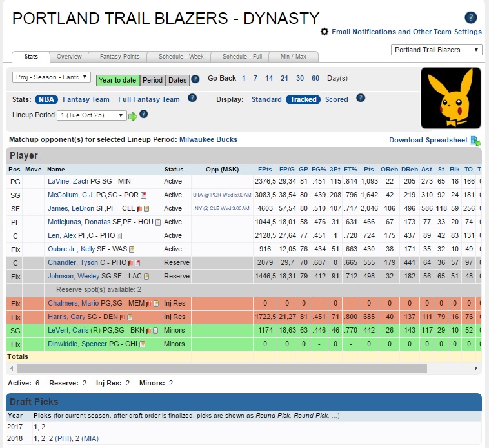Image resolution: width=489 pixels, height=448 pixels.
Task: Sort the table by Blk column
Action: pos(454,169)
